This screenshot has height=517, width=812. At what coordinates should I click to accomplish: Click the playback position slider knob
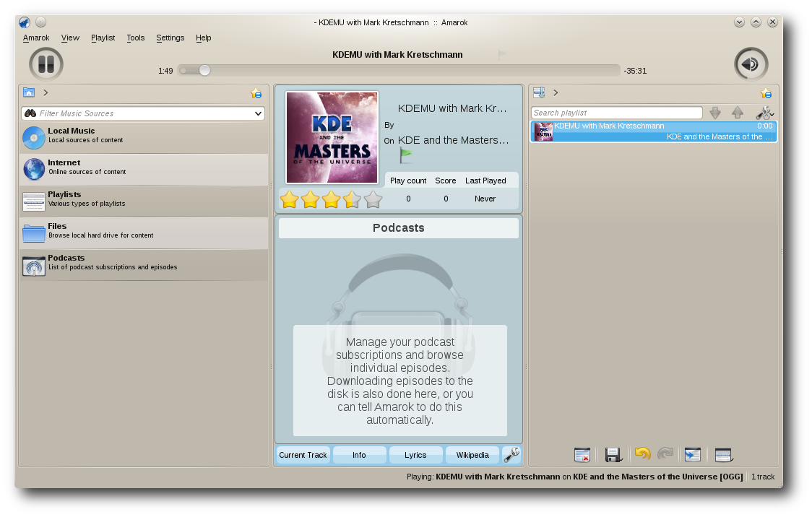coord(204,70)
